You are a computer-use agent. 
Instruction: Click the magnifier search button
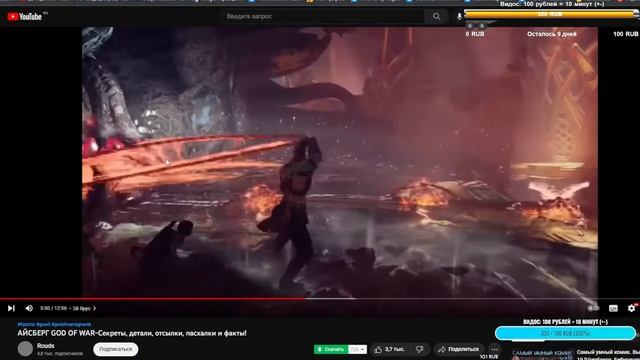pyautogui.click(x=436, y=17)
